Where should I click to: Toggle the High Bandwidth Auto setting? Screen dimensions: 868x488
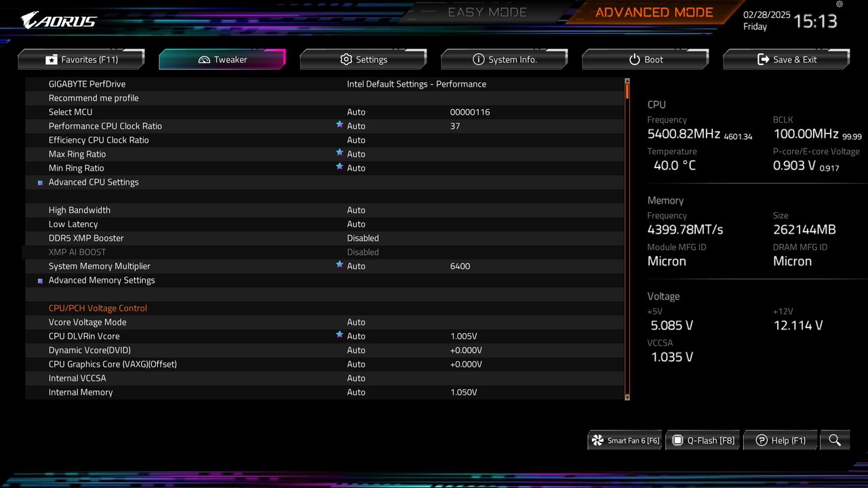point(356,210)
